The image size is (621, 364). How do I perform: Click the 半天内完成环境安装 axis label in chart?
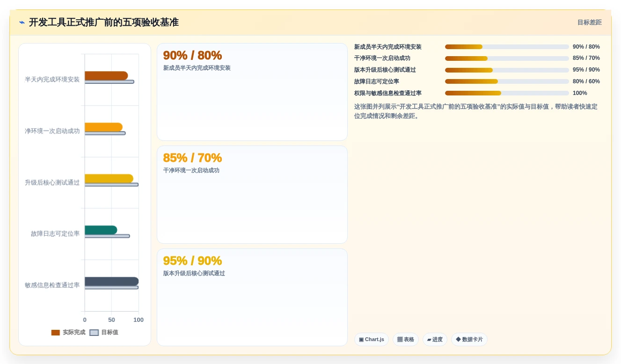point(52,80)
